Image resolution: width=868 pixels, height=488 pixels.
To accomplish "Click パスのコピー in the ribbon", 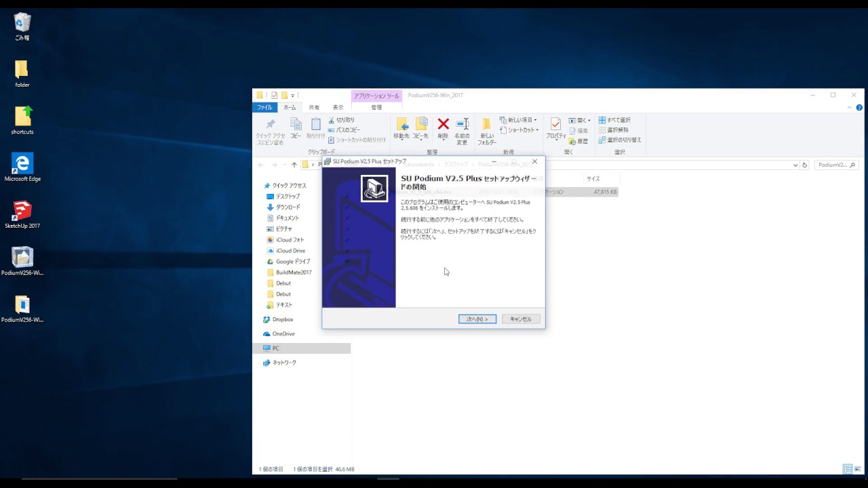I will (x=344, y=130).
